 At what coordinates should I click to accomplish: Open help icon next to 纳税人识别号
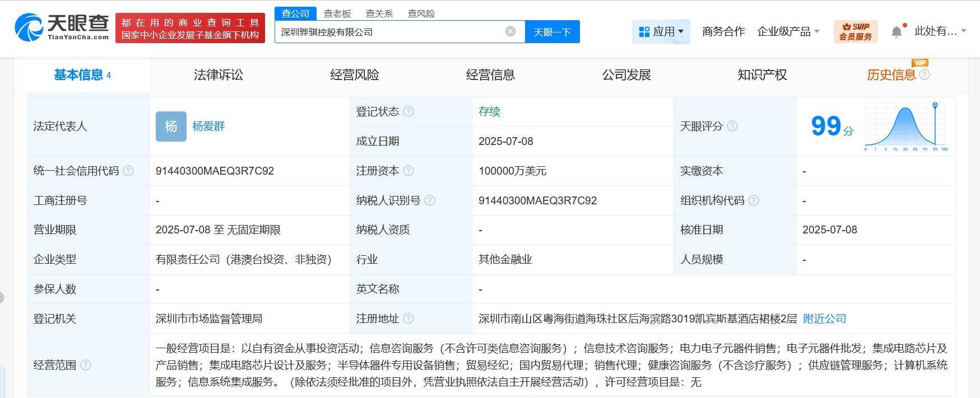(430, 200)
